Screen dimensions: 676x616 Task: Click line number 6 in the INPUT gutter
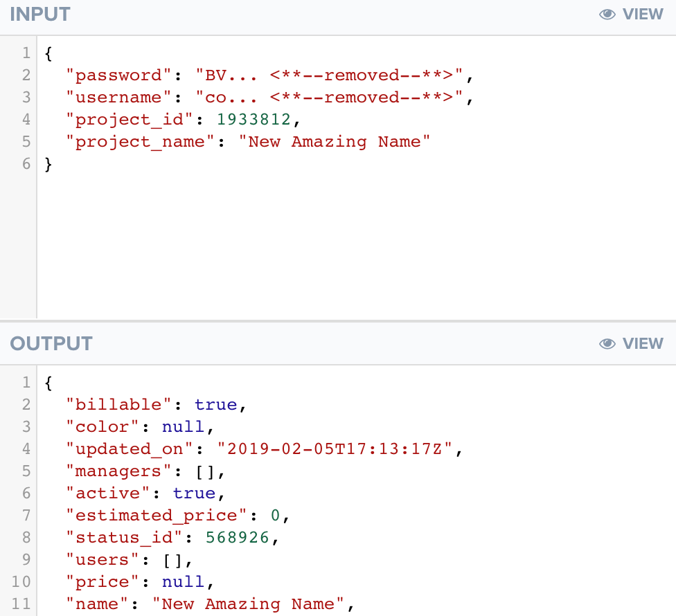tap(26, 163)
